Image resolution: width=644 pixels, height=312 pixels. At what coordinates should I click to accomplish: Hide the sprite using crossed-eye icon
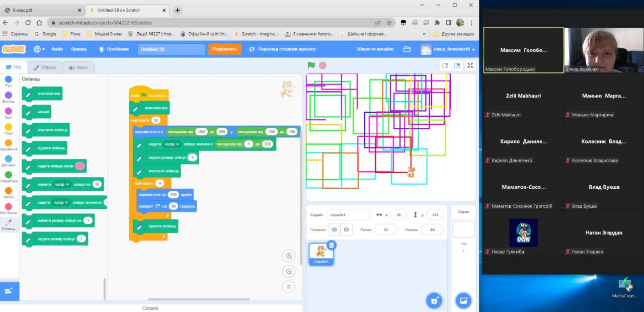coord(346,229)
